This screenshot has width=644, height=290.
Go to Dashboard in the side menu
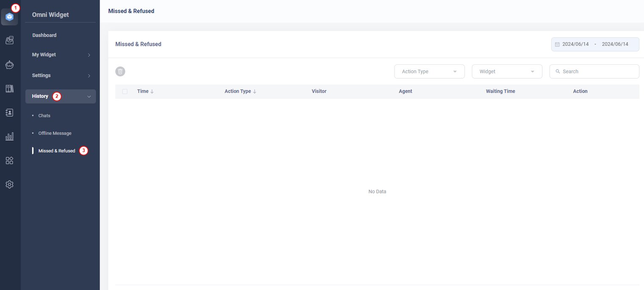tap(44, 35)
